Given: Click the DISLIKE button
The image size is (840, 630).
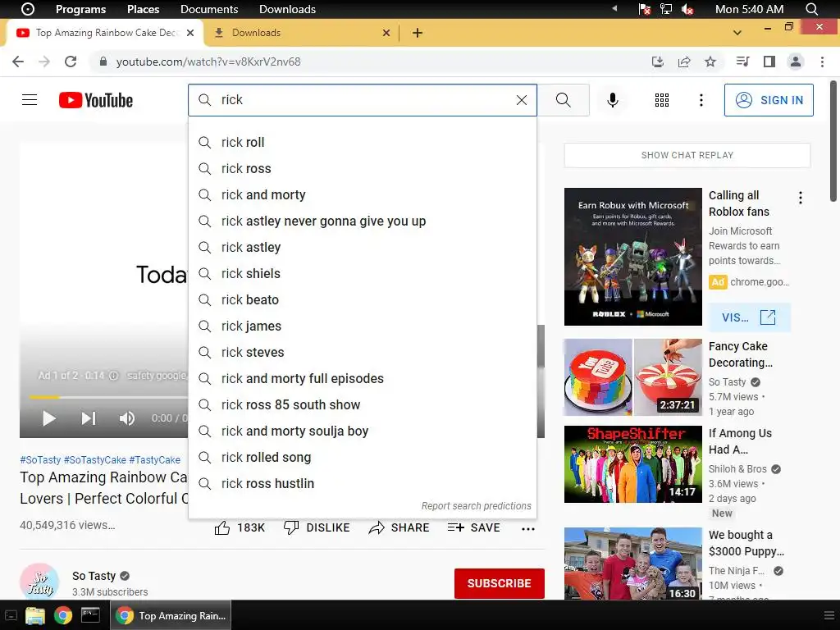Looking at the screenshot, I should [317, 527].
